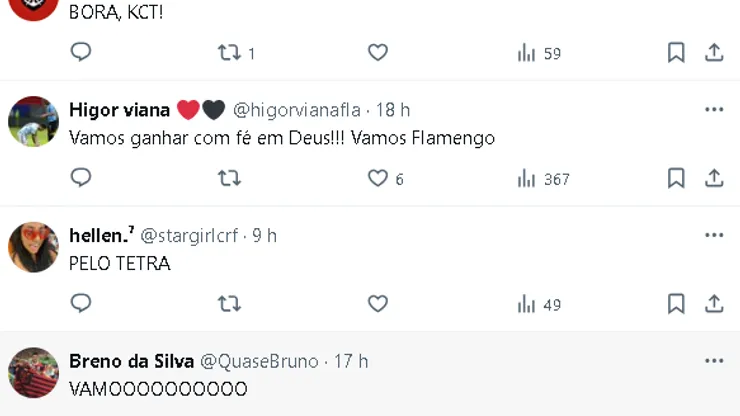This screenshot has height=416, width=740.
Task: Open Higor viana's profile name link
Action: pyautogui.click(x=119, y=110)
